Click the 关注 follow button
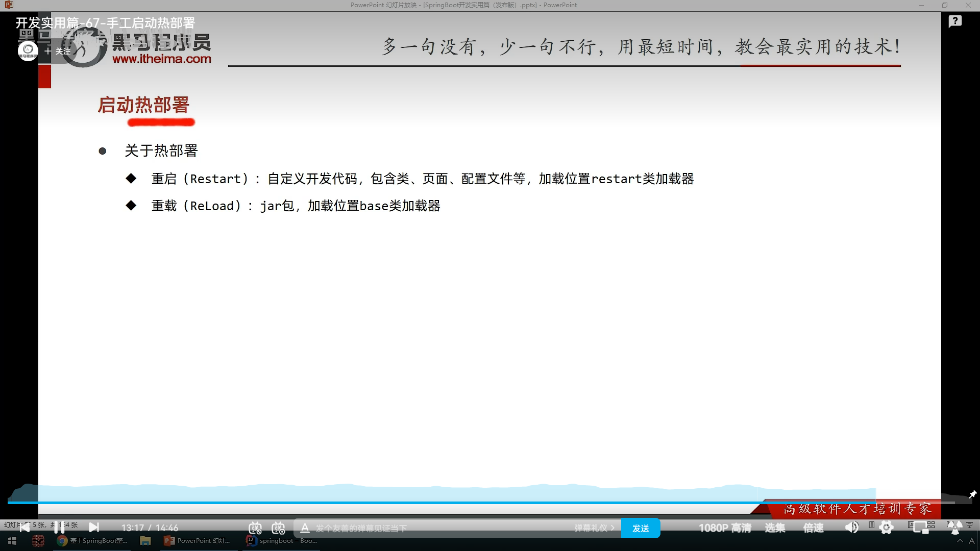Screen dimensions: 980x551 pyautogui.click(x=58, y=51)
